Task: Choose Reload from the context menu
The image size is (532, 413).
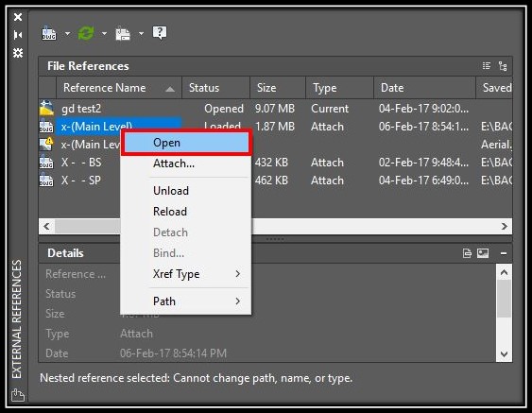Action: tap(170, 212)
